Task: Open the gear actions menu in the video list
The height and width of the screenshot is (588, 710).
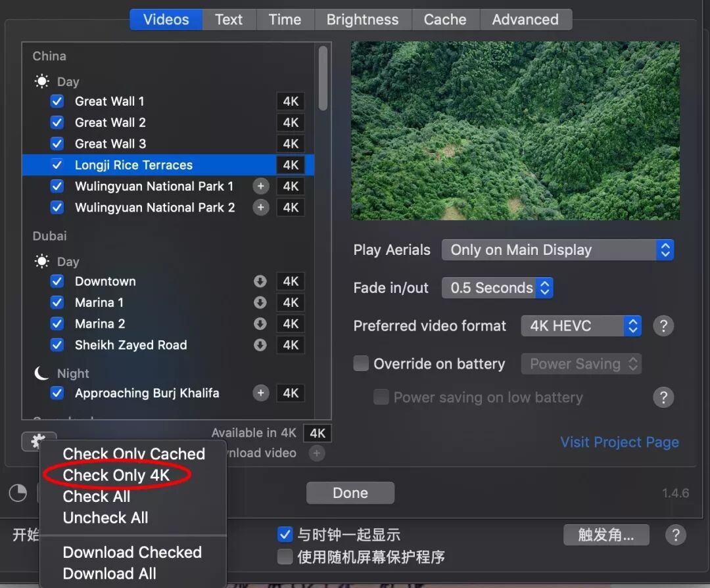Action: (38, 441)
